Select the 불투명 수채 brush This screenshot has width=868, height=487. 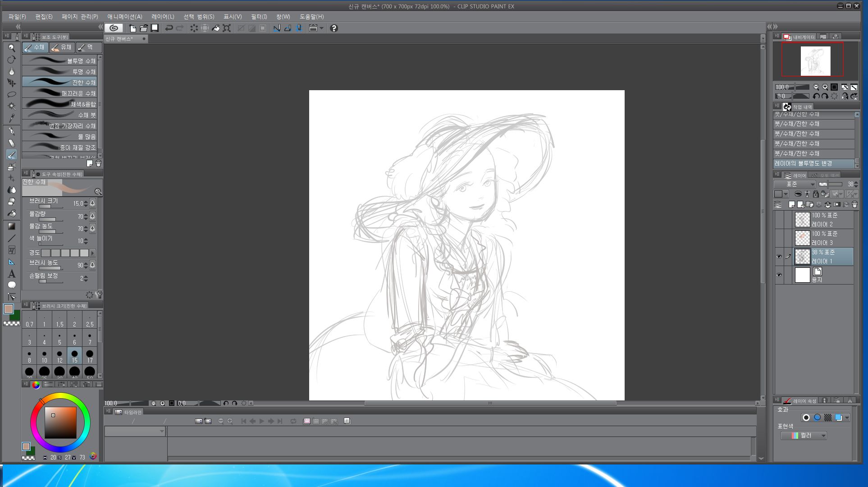pyautogui.click(x=59, y=61)
